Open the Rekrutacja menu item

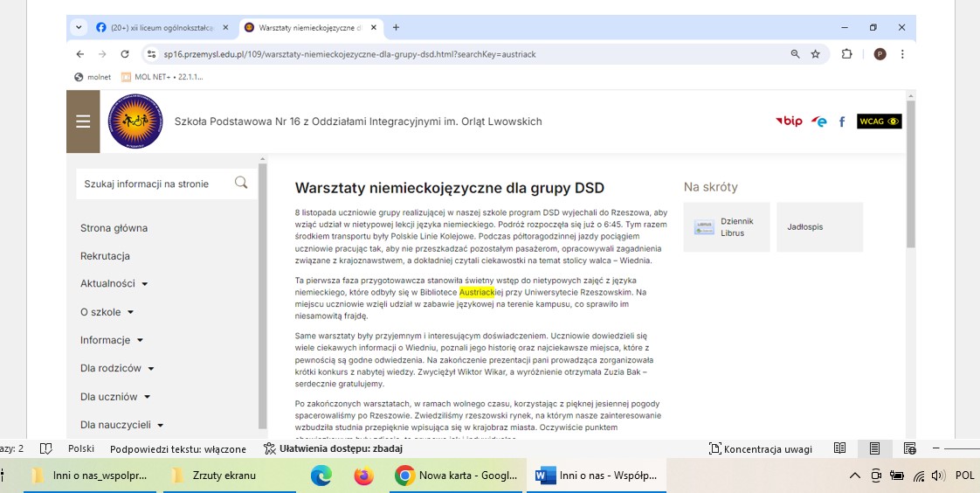pyautogui.click(x=105, y=256)
